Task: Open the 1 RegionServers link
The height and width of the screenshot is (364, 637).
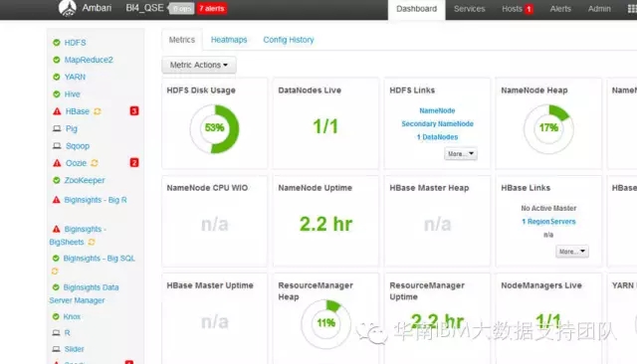Action: pyautogui.click(x=548, y=222)
